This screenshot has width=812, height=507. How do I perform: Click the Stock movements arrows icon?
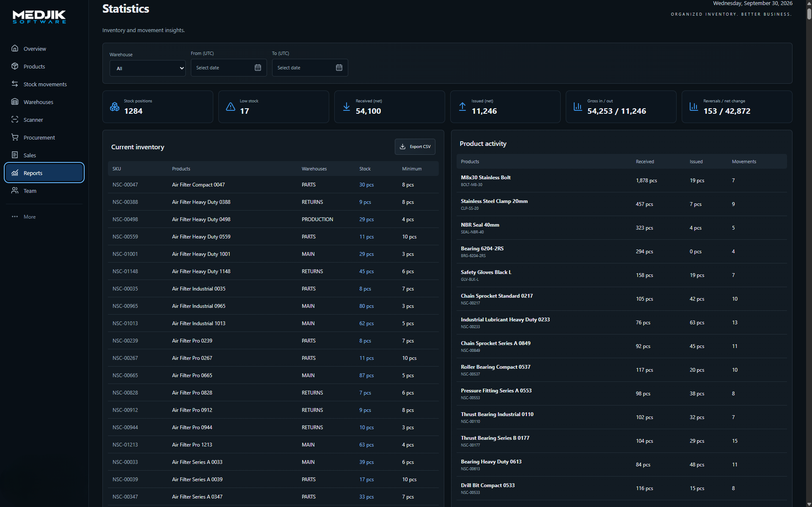pyautogui.click(x=15, y=84)
